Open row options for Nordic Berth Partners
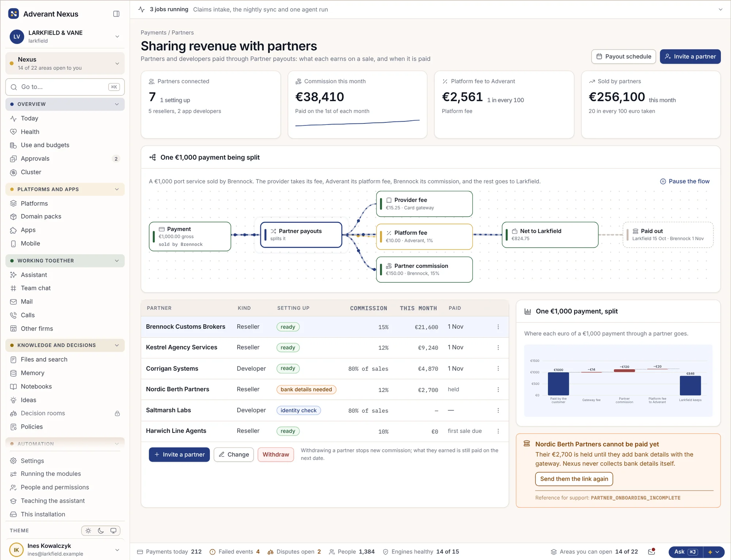This screenshot has height=560, width=731. 498,390
